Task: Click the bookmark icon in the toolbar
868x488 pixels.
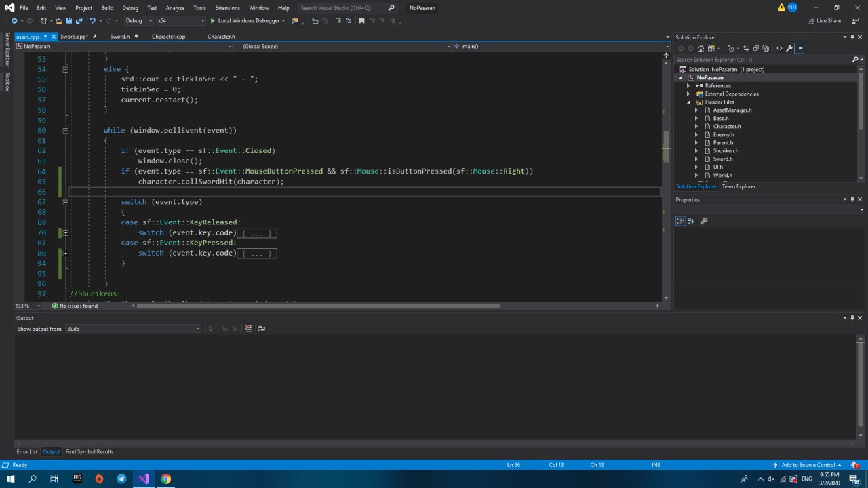Action: click(361, 21)
